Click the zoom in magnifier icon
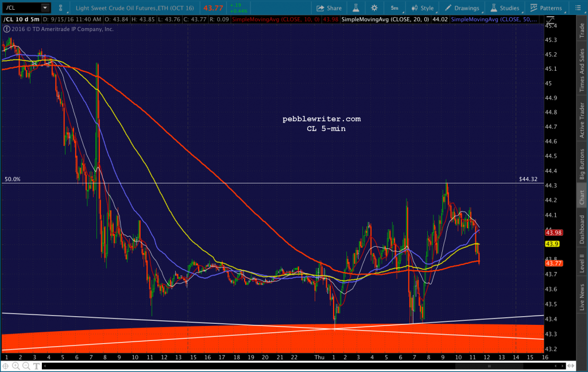This screenshot has height=372, width=588. click(x=16, y=366)
